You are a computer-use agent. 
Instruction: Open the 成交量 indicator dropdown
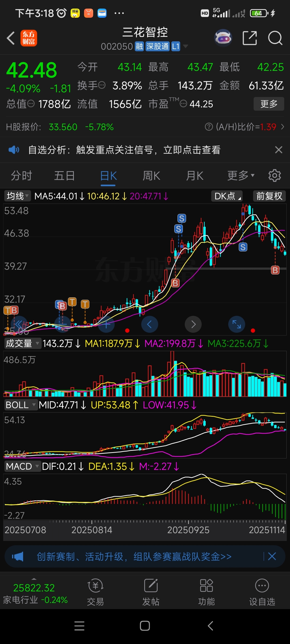23,343
